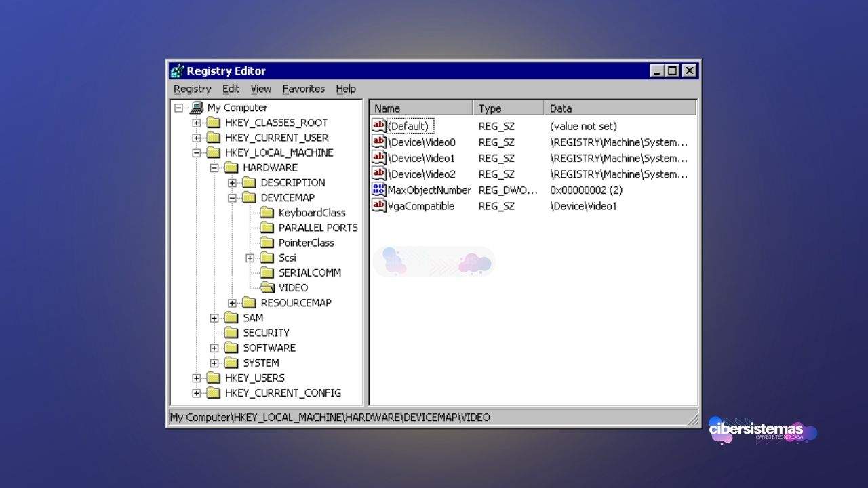The height and width of the screenshot is (488, 868).
Task: Open the Help menu
Action: (346, 89)
